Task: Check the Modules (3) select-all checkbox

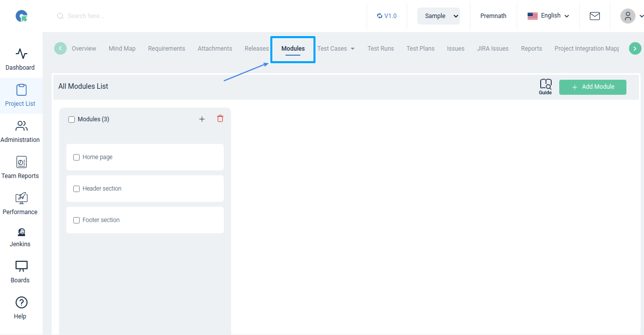Action: tap(71, 119)
